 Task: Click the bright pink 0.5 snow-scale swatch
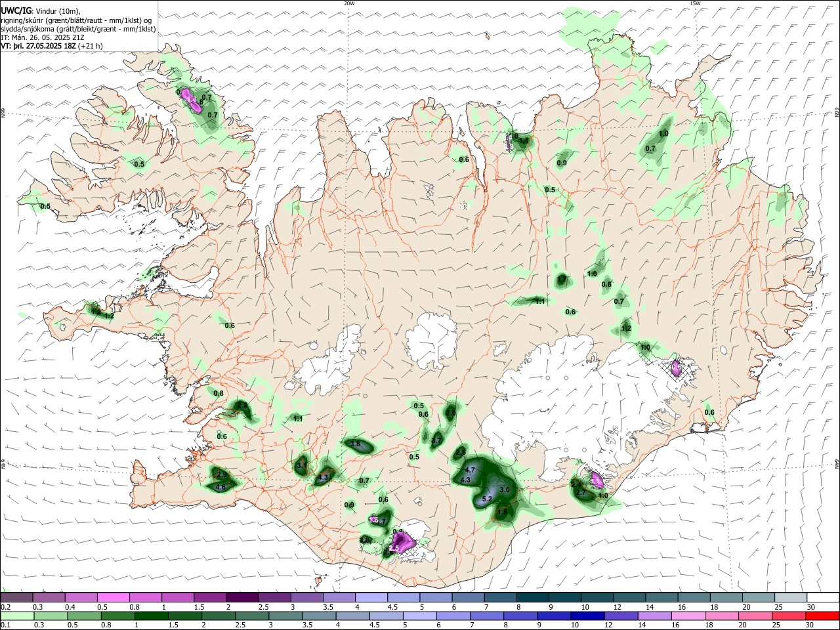click(x=113, y=597)
